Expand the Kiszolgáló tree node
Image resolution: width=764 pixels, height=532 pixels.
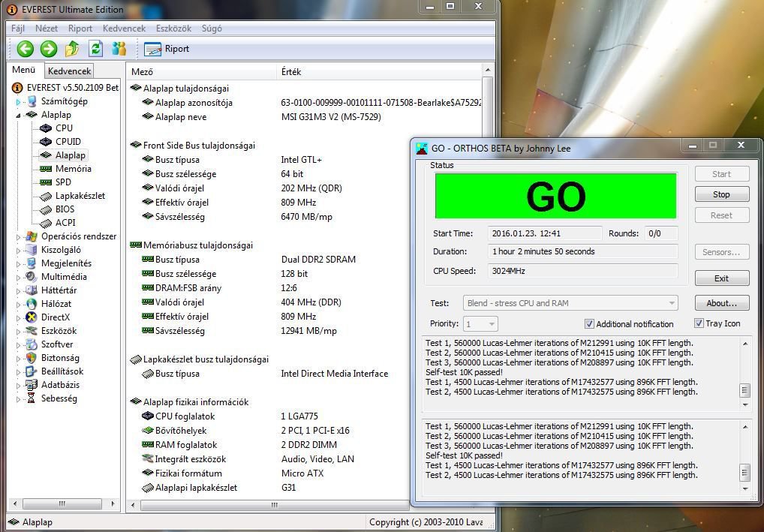point(18,251)
